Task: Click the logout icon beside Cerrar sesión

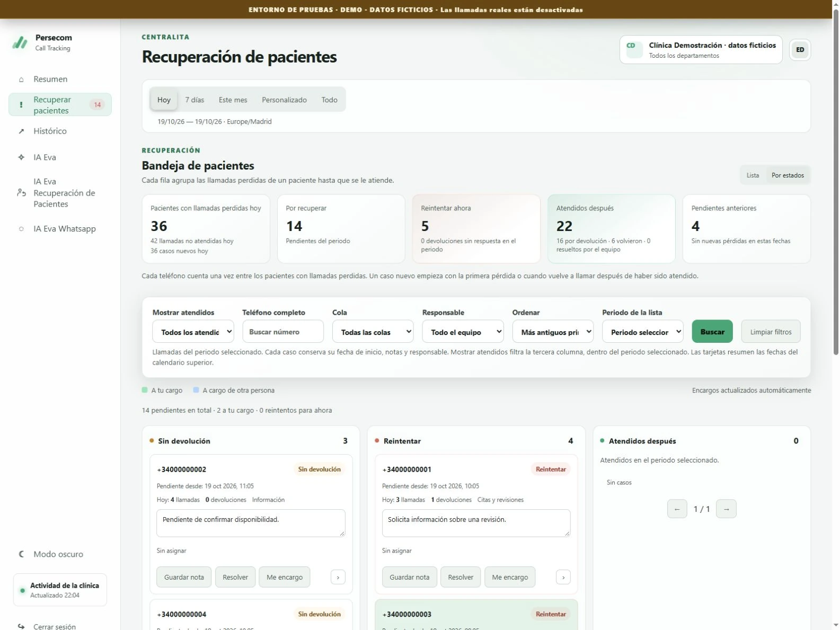Action: tap(21, 626)
